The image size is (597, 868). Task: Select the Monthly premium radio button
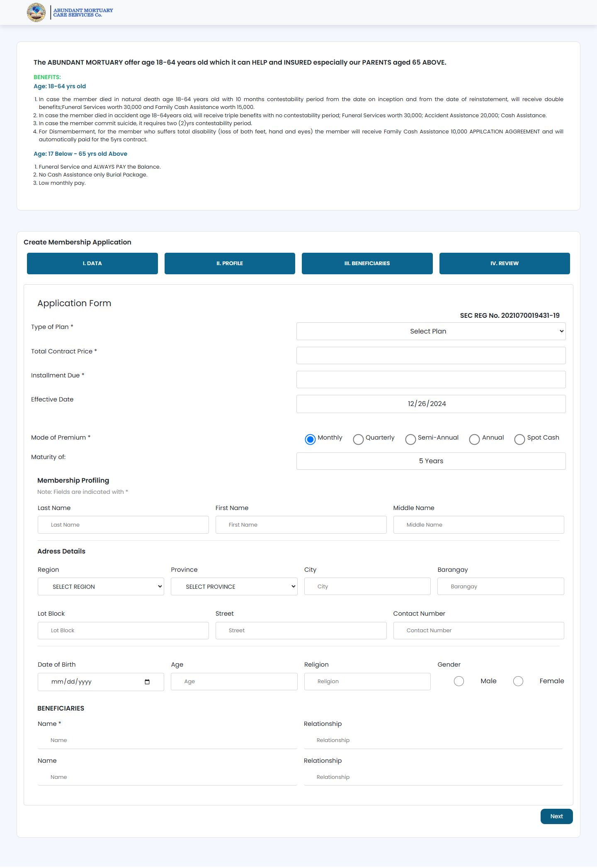click(x=310, y=439)
